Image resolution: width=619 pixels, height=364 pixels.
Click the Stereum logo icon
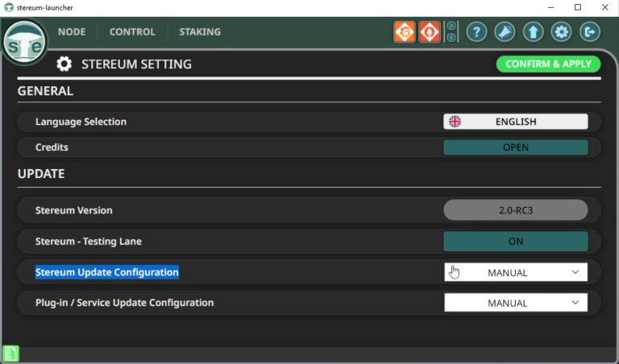coord(24,42)
